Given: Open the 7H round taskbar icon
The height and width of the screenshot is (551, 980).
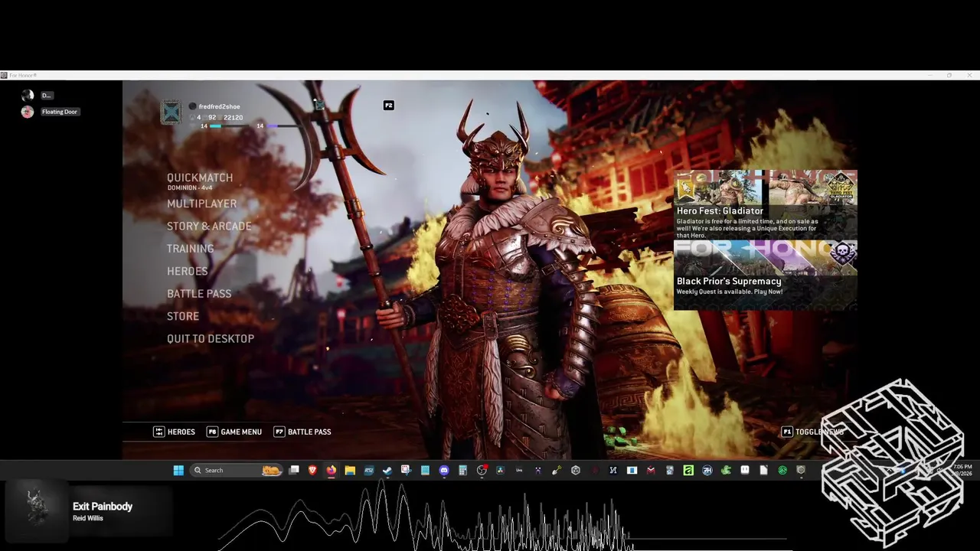Looking at the screenshot, I should tap(707, 470).
